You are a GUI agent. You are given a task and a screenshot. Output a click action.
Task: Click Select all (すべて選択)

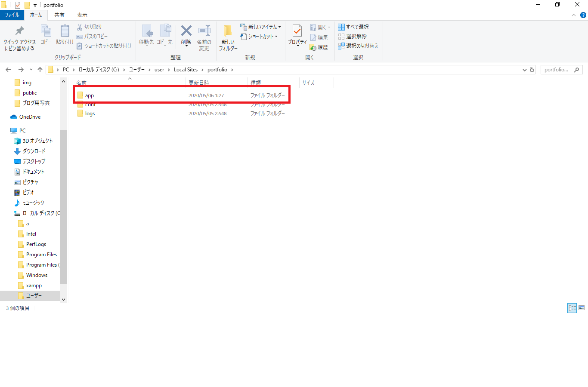click(353, 27)
